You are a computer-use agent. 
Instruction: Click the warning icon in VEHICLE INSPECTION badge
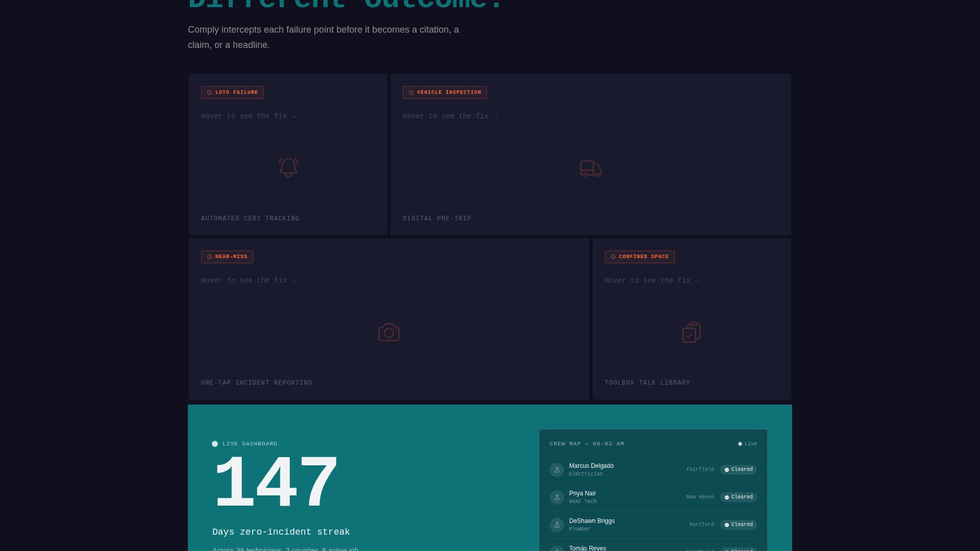coord(411,93)
